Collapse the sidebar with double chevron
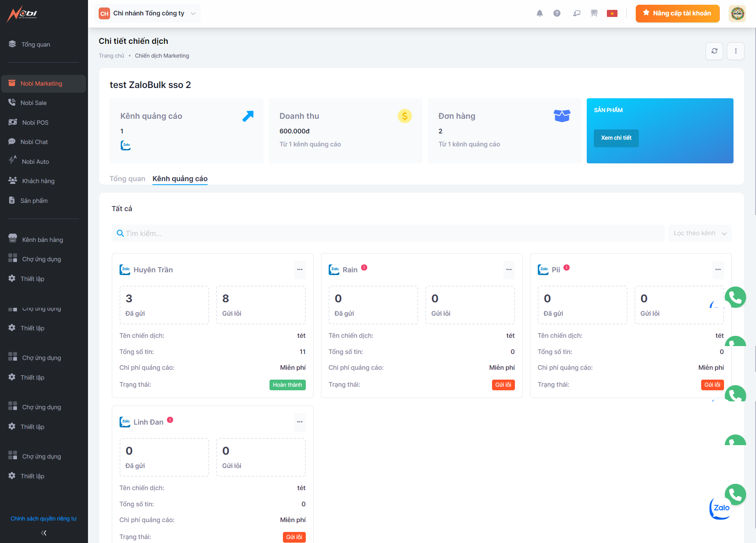Image resolution: width=756 pixels, height=543 pixels. click(44, 533)
